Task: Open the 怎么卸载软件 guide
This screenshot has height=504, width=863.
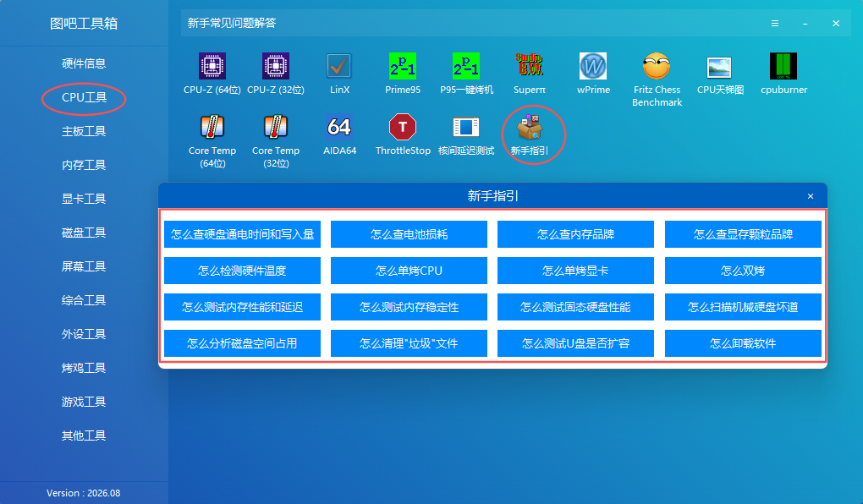Action: [x=743, y=343]
